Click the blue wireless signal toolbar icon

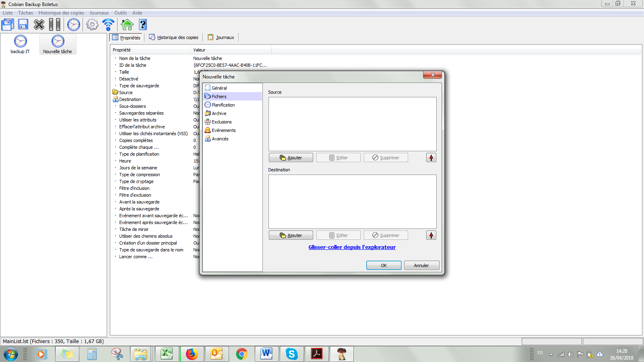click(108, 25)
